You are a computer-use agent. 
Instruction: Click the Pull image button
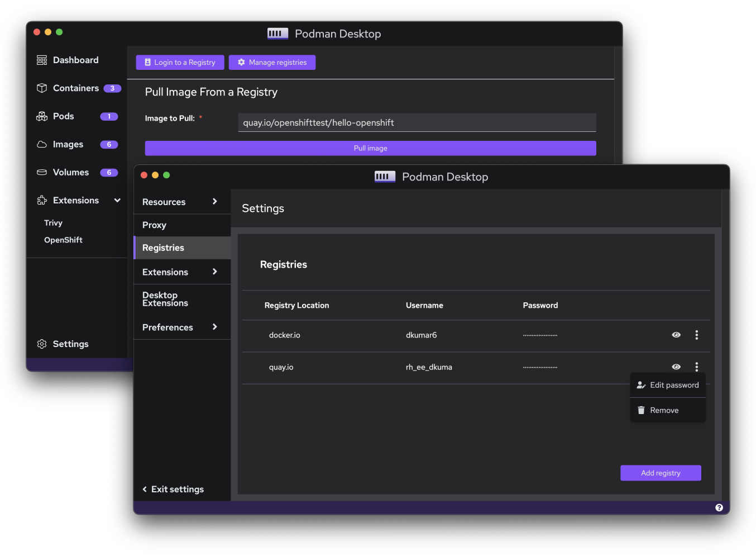pyautogui.click(x=370, y=148)
